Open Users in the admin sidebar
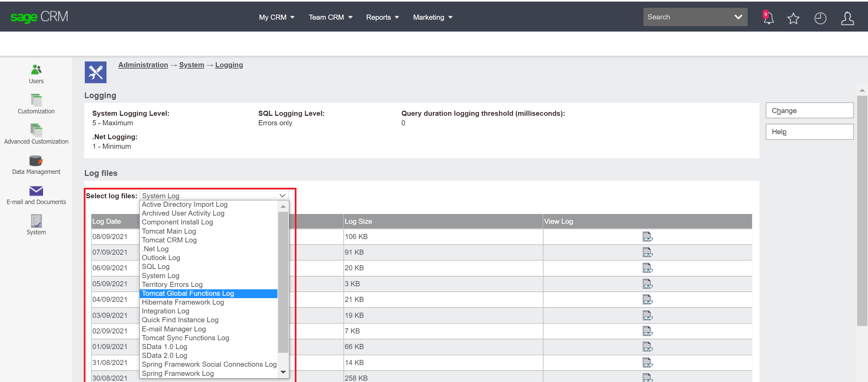This screenshot has height=382, width=868. point(36,74)
